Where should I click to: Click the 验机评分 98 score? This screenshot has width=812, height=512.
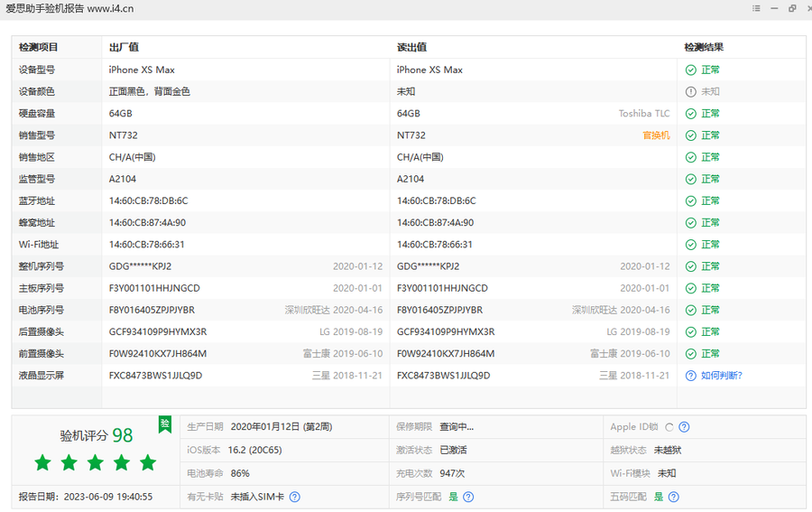[97, 435]
